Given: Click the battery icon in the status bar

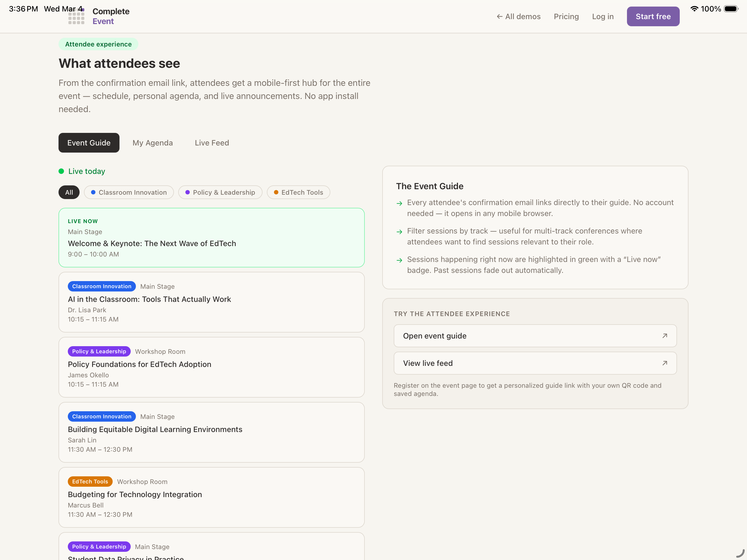Looking at the screenshot, I should [731, 9].
